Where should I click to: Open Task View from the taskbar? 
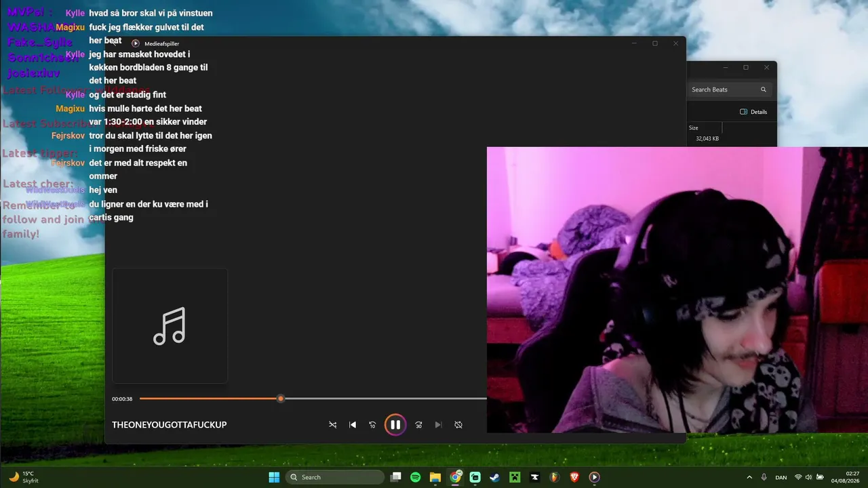coord(396,477)
